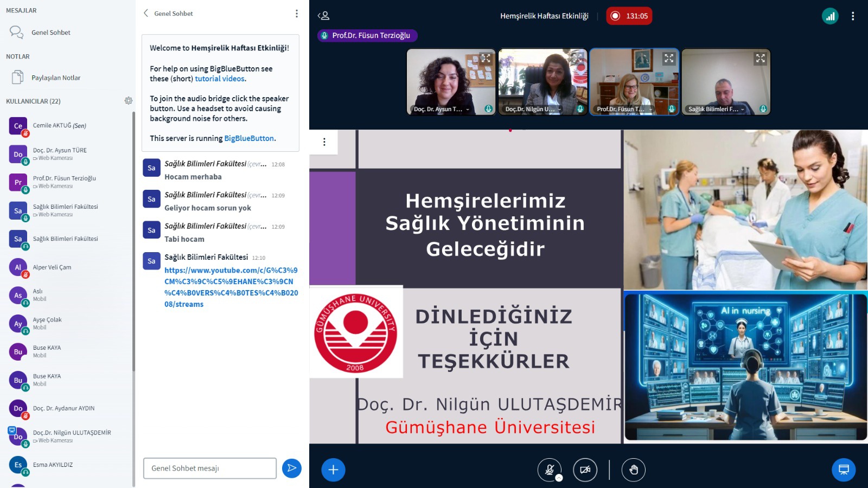Toggle microphone mute button

549,470
